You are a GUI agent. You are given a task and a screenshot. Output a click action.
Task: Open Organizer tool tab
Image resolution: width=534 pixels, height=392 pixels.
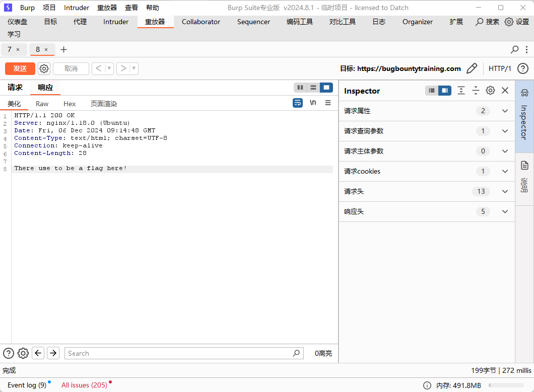(x=418, y=22)
